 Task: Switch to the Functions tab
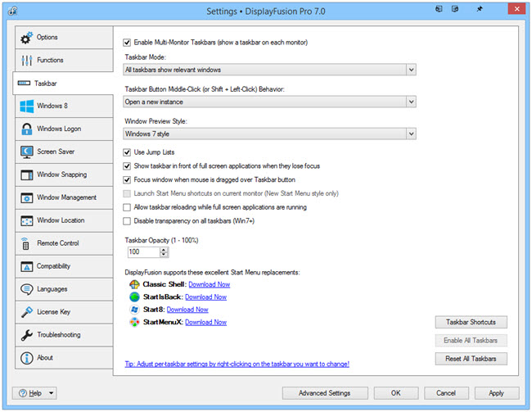(64, 61)
